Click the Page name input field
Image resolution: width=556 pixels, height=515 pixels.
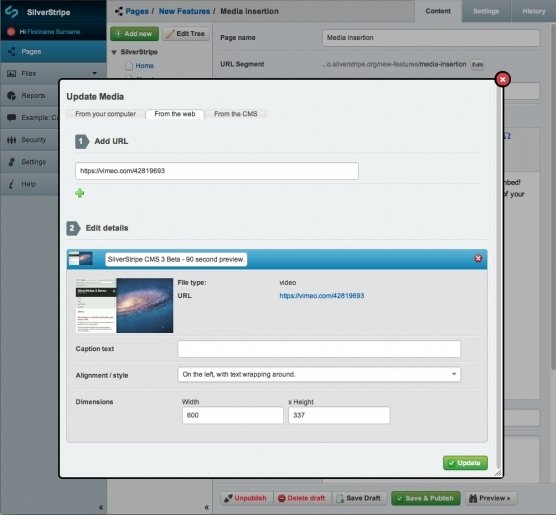pos(431,38)
